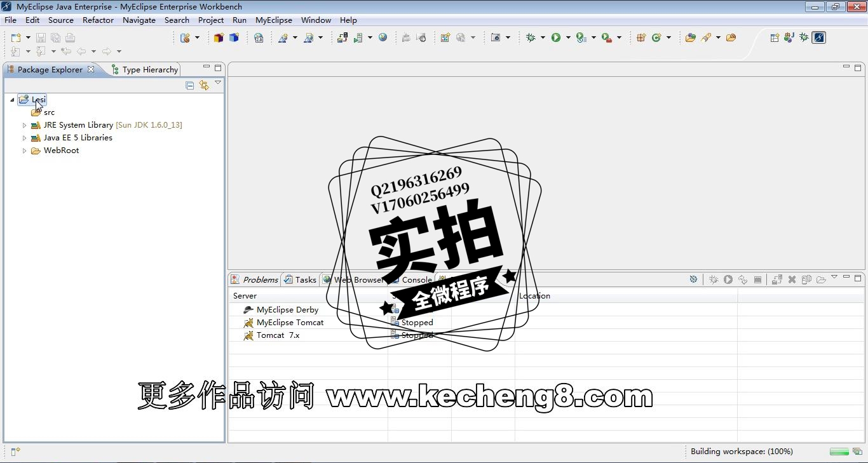Switch to the Type Hierarchy tab
868x463 pixels.
click(144, 69)
